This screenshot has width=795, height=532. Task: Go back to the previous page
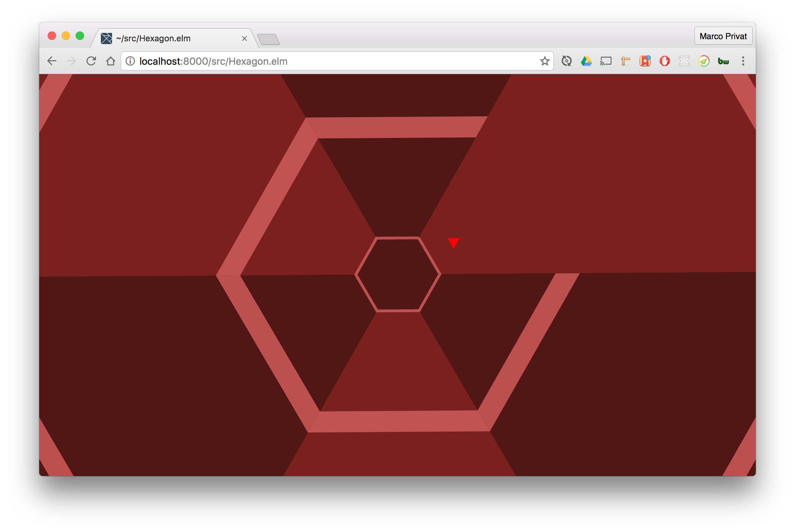point(52,61)
